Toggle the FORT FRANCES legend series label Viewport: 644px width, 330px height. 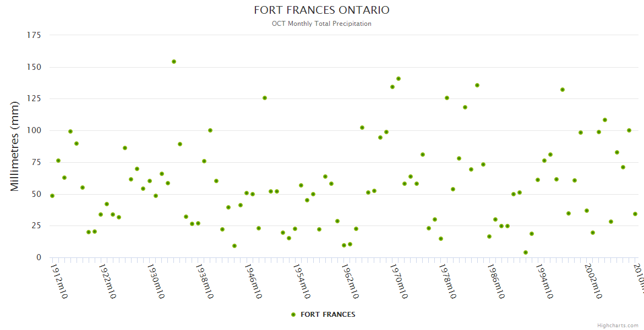tap(328, 315)
